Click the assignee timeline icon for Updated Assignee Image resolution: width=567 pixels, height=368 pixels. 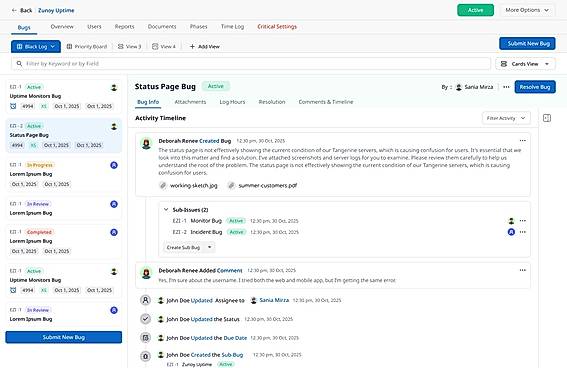point(145,300)
